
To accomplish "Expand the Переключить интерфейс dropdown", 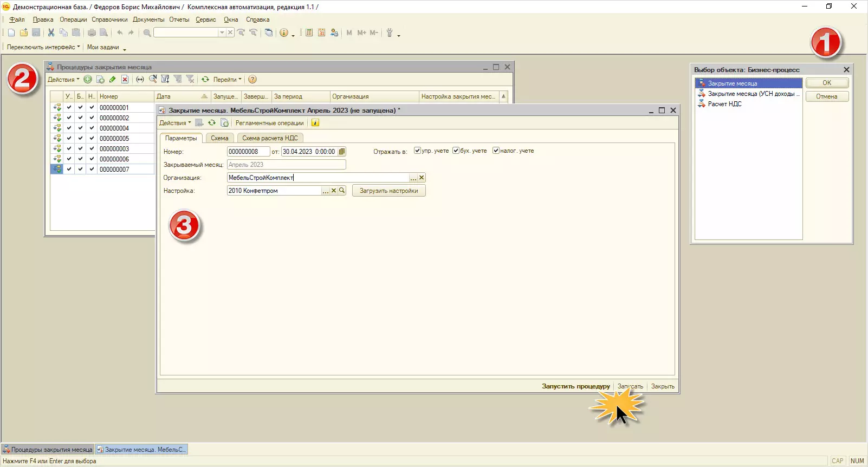I will point(43,47).
